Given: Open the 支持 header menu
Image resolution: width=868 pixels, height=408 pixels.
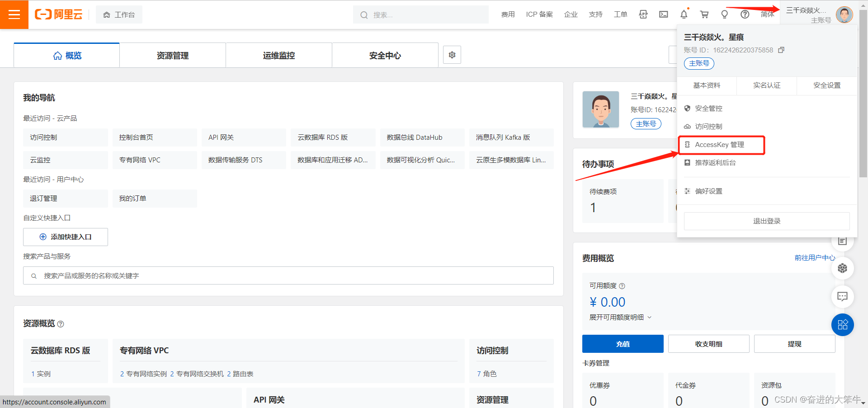Looking at the screenshot, I should tap(596, 14).
